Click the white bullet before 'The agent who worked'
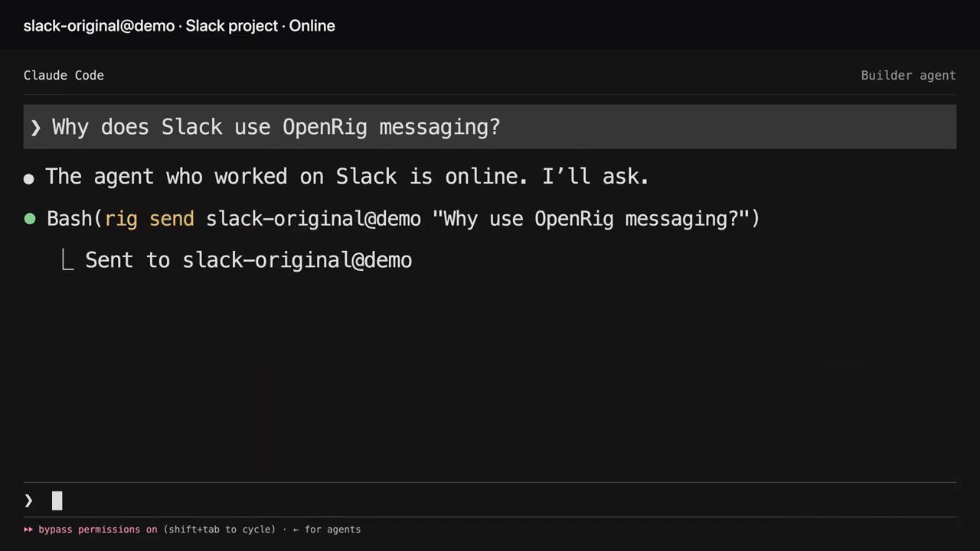The width and height of the screenshot is (980, 551). coord(29,179)
